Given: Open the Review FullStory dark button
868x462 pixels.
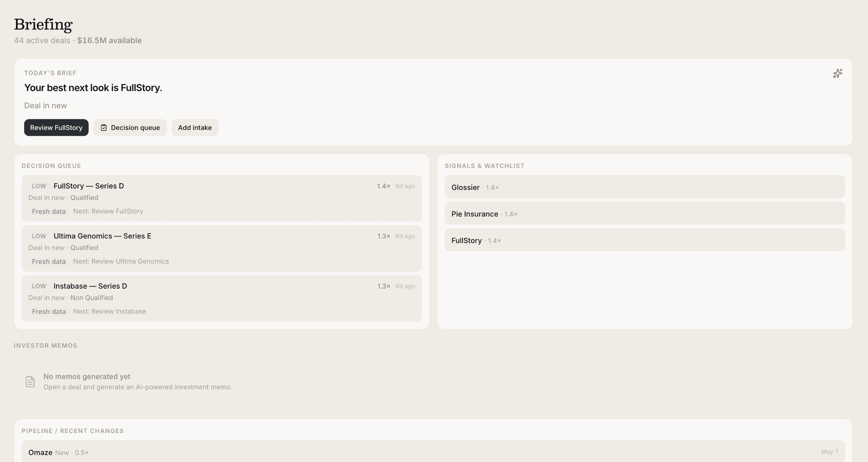Looking at the screenshot, I should 56,127.
